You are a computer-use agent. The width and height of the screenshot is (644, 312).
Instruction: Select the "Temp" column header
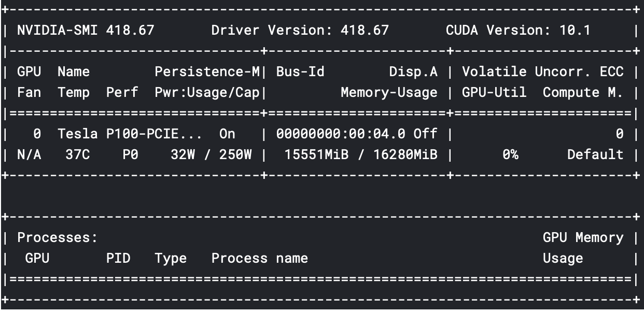coord(74,93)
